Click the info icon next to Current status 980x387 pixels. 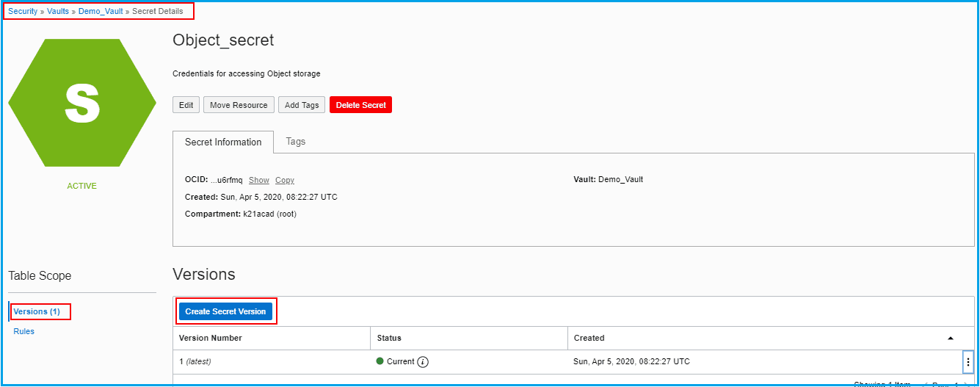423,362
